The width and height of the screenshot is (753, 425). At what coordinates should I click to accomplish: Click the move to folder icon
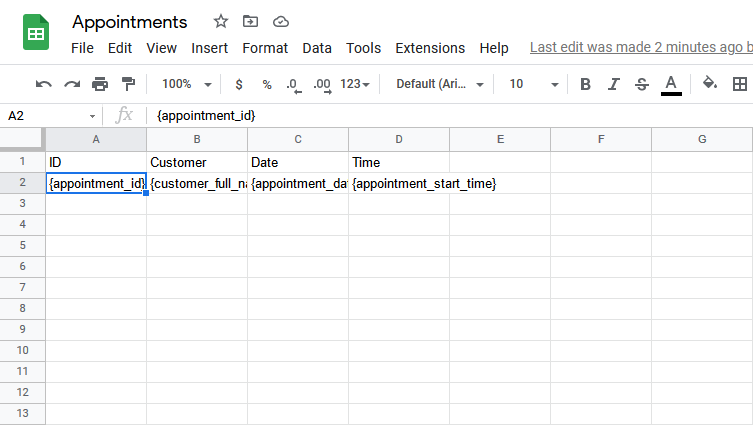(250, 21)
